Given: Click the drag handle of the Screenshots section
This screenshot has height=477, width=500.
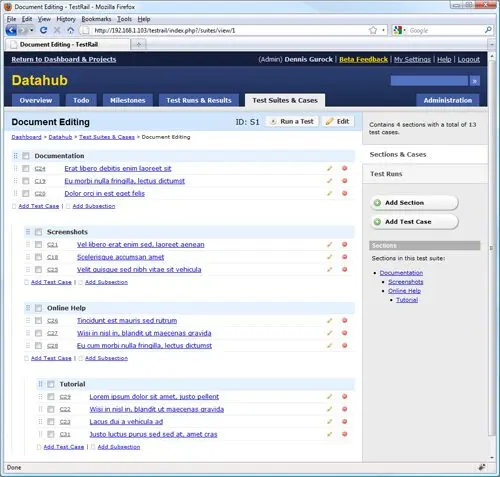Looking at the screenshot, I should tap(28, 232).
